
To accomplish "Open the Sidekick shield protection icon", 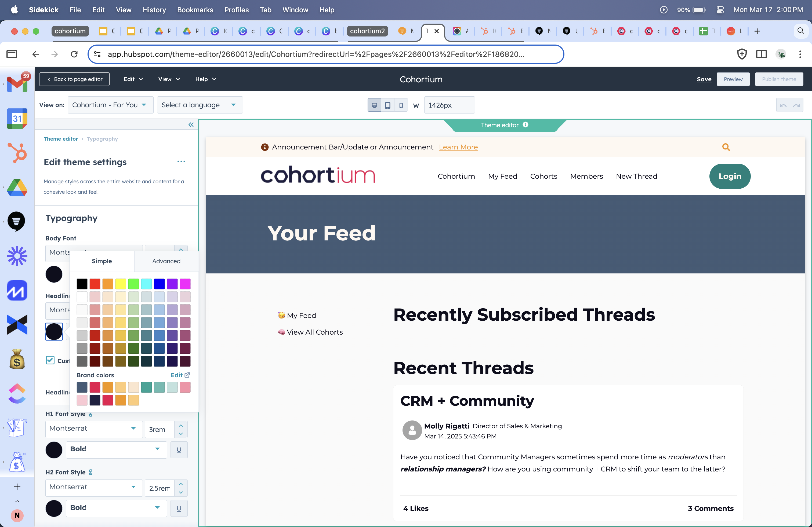I will (742, 54).
